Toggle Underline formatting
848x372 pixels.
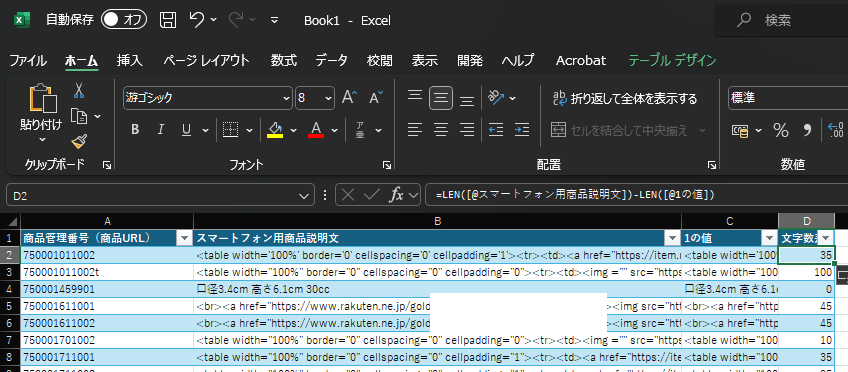[187, 130]
